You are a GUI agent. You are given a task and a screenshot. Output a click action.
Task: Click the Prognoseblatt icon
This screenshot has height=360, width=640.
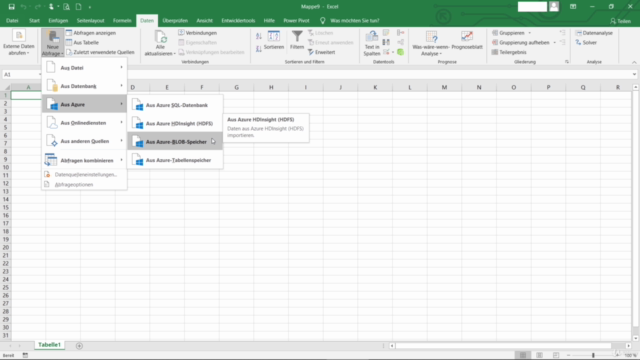pos(467,36)
